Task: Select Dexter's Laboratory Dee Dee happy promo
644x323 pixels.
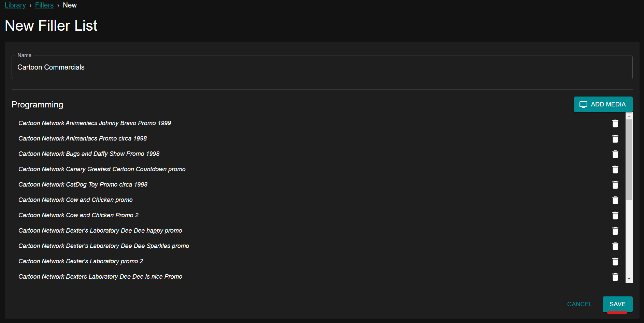Action: point(100,231)
